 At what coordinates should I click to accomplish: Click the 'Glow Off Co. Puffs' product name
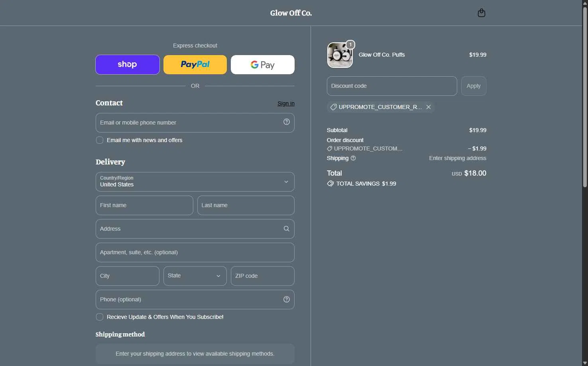[x=382, y=55]
